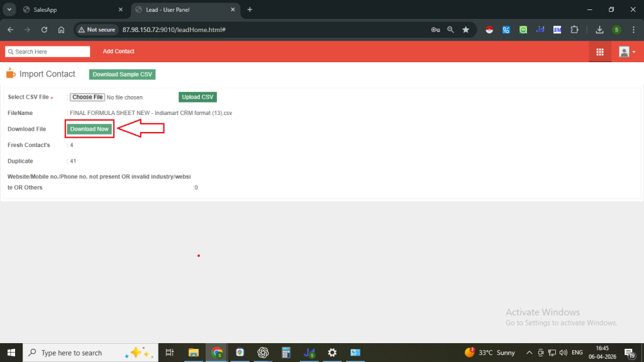
Task: Open ChatGPT from the taskbar
Action: [262, 353]
